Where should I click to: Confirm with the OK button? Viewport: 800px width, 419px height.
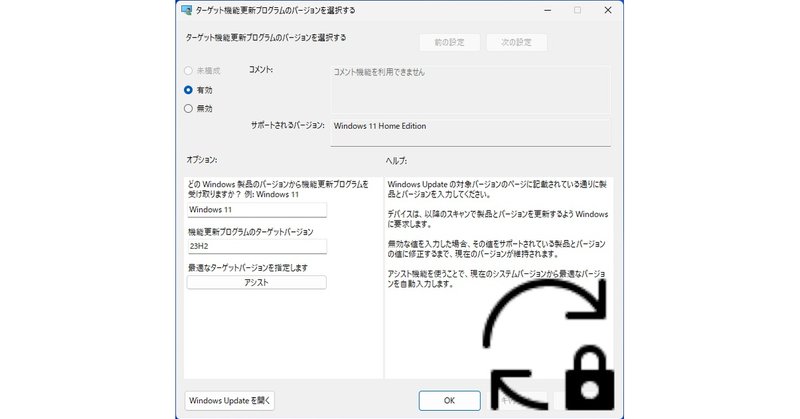click(449, 401)
